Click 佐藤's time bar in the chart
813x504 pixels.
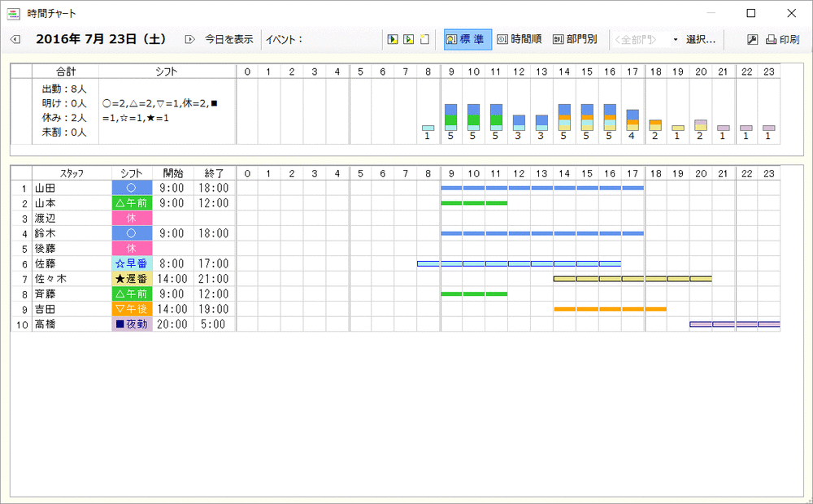pos(519,263)
